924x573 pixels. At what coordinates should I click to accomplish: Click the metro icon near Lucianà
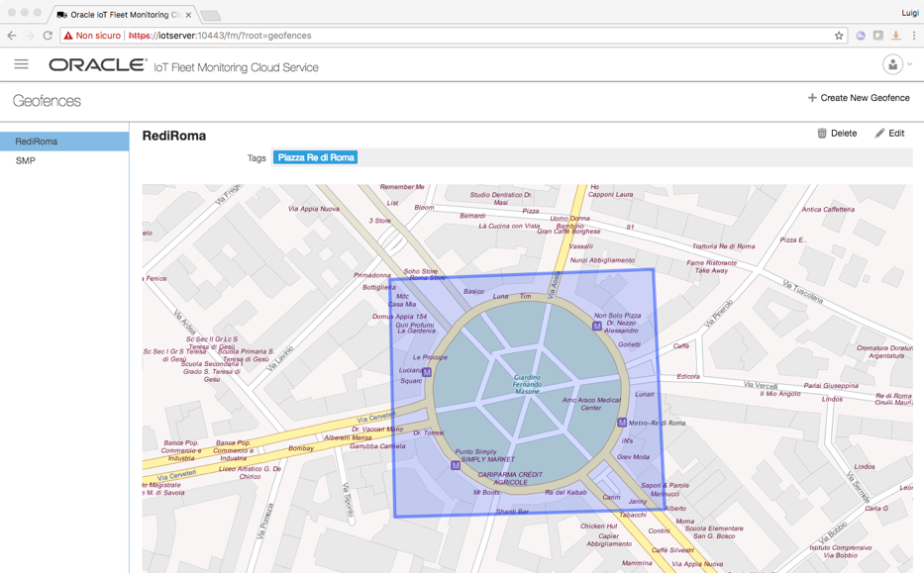pos(427,372)
